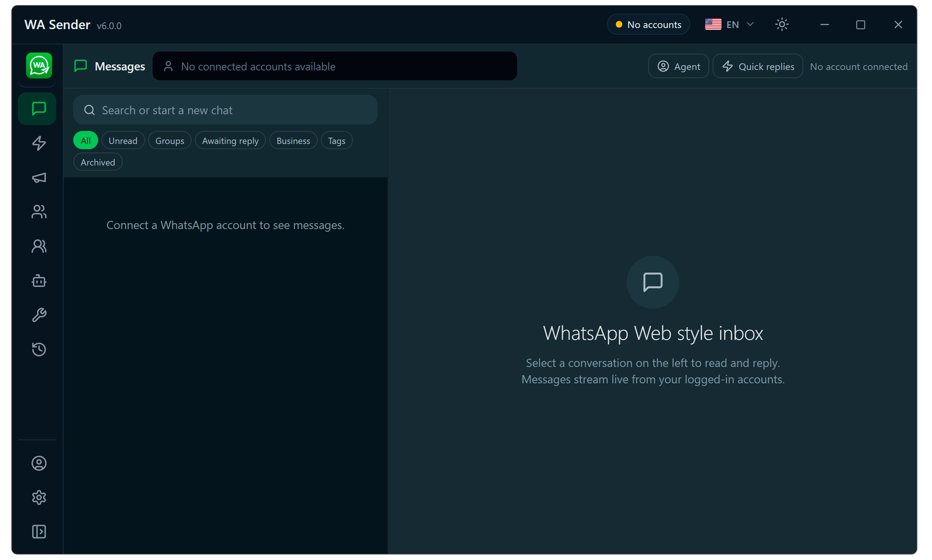Click the Messages header label
932x560 pixels.
[119, 66]
